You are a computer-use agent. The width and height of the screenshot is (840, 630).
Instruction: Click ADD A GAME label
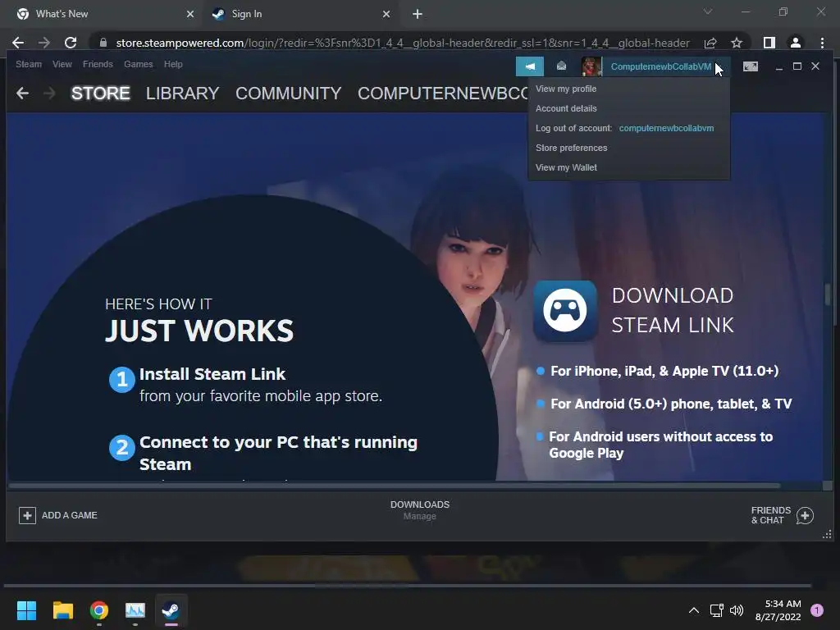[x=70, y=515]
